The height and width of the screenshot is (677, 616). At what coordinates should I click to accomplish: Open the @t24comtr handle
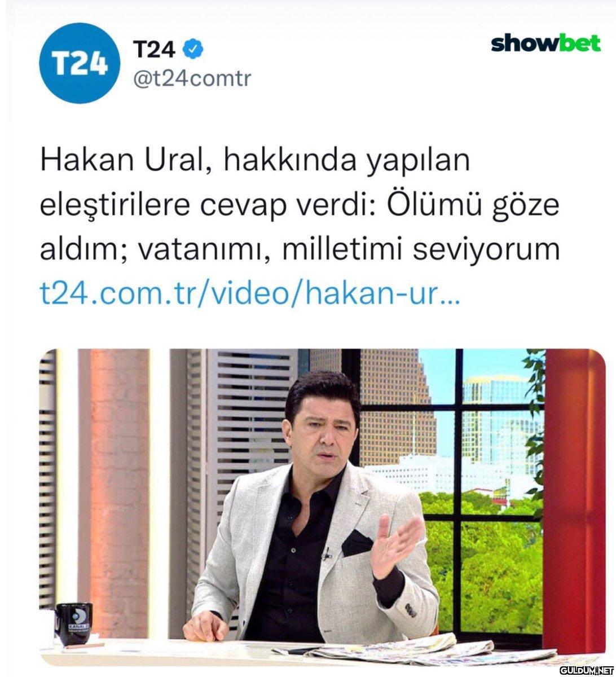click(192, 79)
